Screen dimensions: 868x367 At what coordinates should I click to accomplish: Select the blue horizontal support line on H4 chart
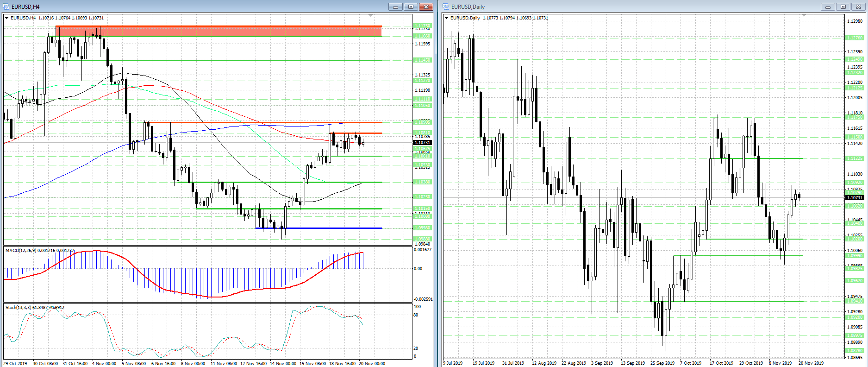[318, 228]
